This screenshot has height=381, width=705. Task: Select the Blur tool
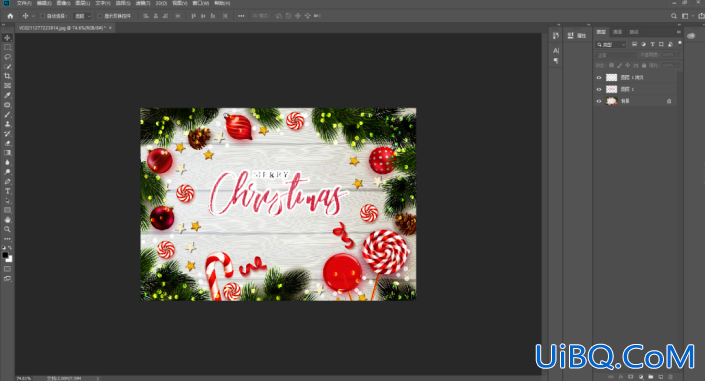coord(7,162)
